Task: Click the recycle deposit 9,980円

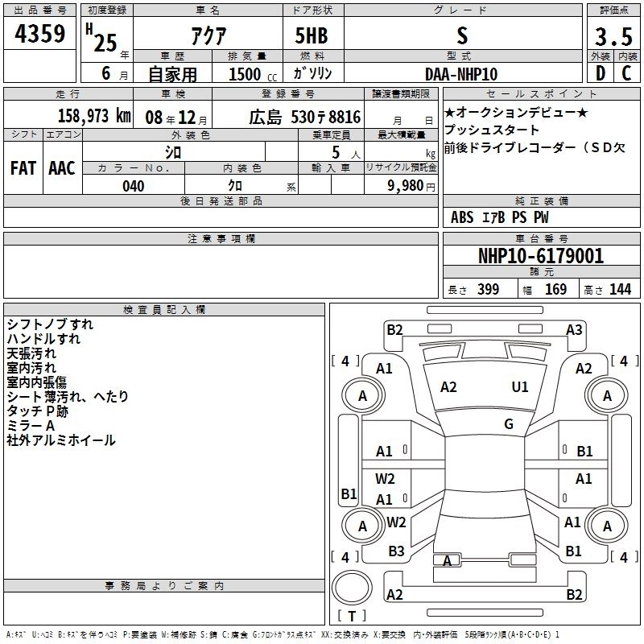Action: 411,186
